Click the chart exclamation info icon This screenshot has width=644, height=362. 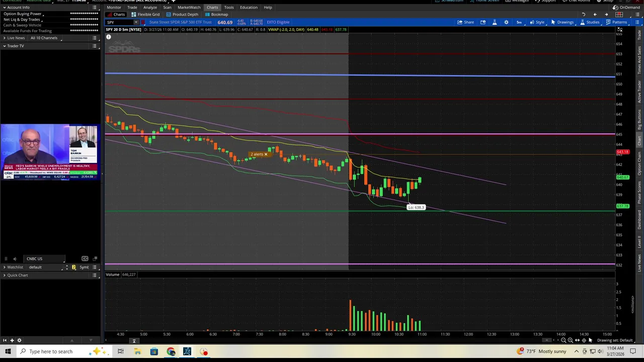pyautogui.click(x=108, y=37)
